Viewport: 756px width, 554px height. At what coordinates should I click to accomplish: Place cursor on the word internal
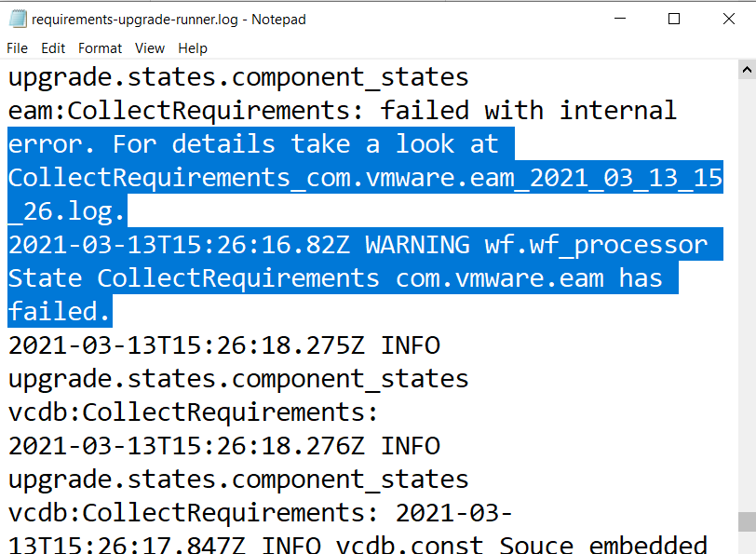(618, 111)
